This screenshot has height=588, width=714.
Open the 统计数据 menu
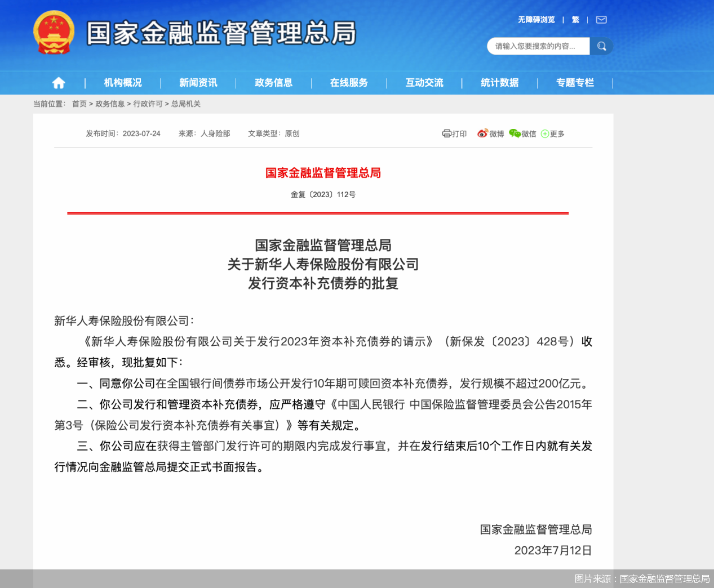pyautogui.click(x=500, y=83)
